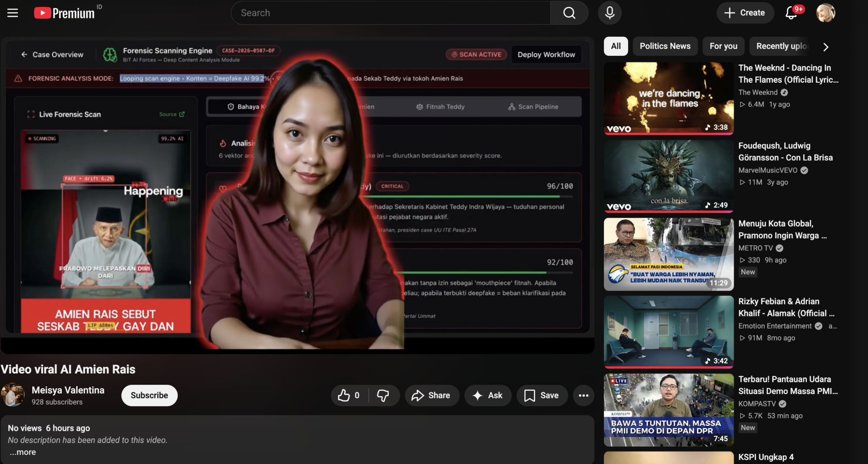Viewport: 868px width, 464px height.
Task: Open the KOMPASTV demo video thumbnail
Action: tap(668, 410)
